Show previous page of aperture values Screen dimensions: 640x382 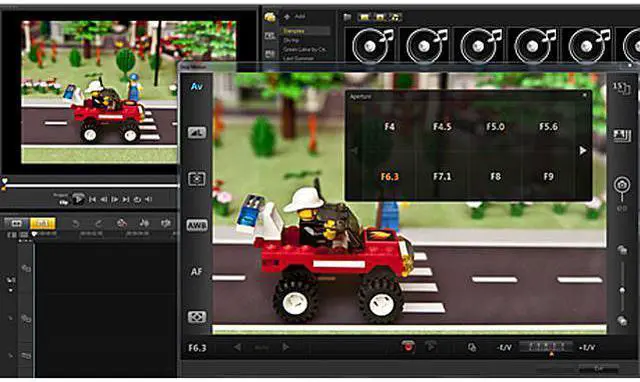coord(354,151)
